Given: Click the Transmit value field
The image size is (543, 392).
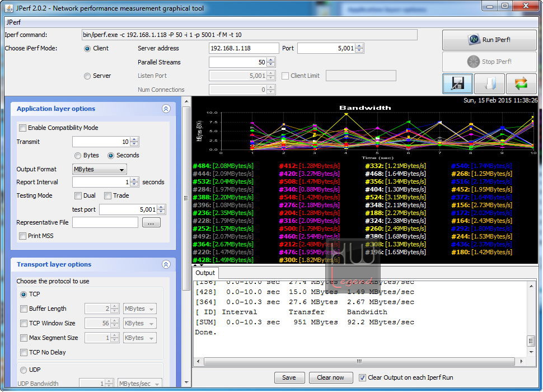Looking at the screenshot, I should pyautogui.click(x=101, y=142).
